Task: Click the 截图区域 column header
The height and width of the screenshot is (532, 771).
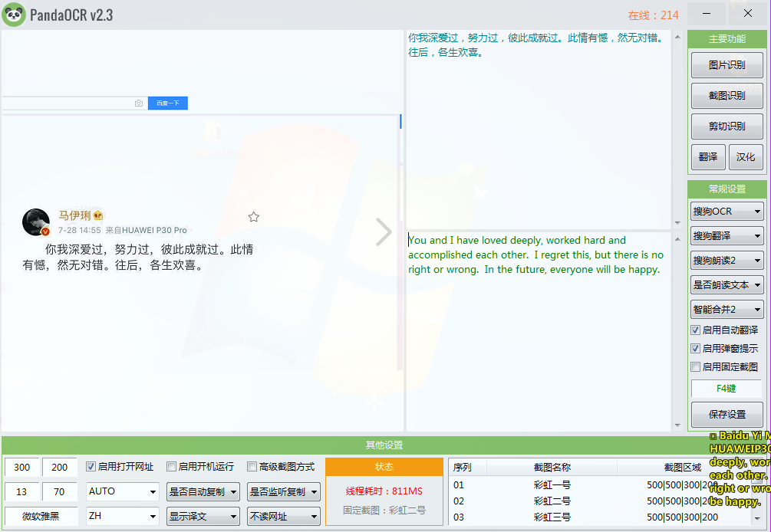Action: [x=683, y=467]
